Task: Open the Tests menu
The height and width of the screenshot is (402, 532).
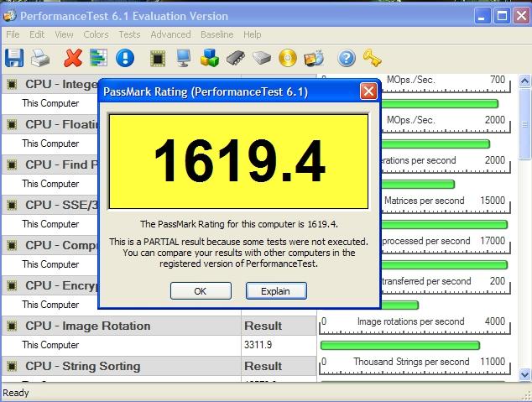Action: [129, 34]
